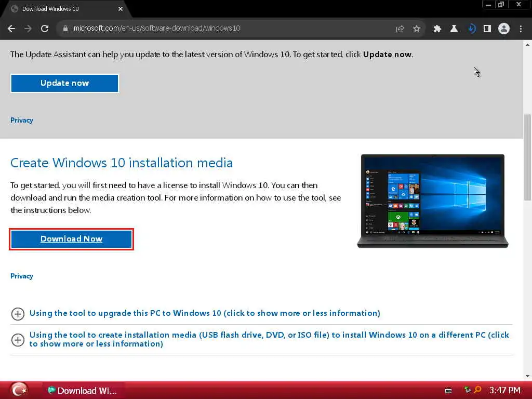Open the taskbar start button
Screen dimensions: 532x399
point(19,390)
